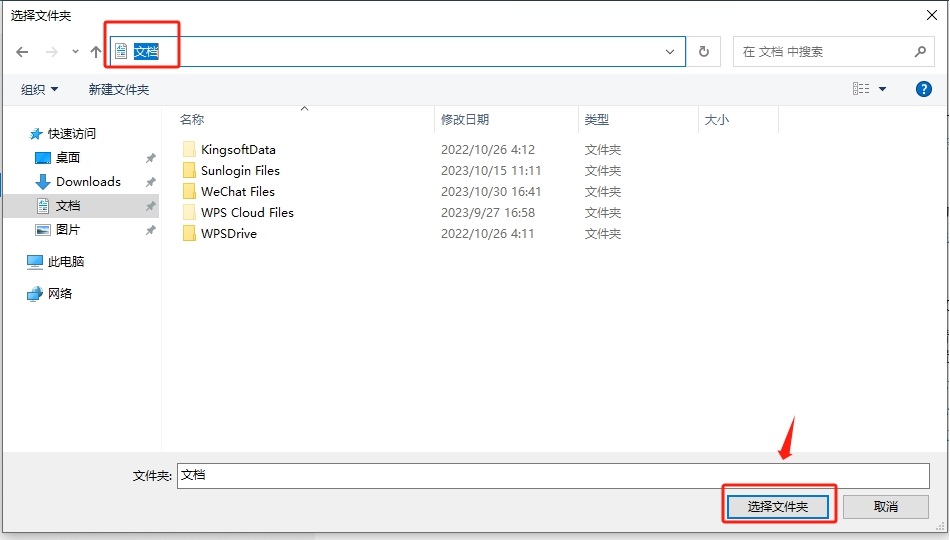Go up one folder level
The height and width of the screenshot is (540, 950).
96,52
